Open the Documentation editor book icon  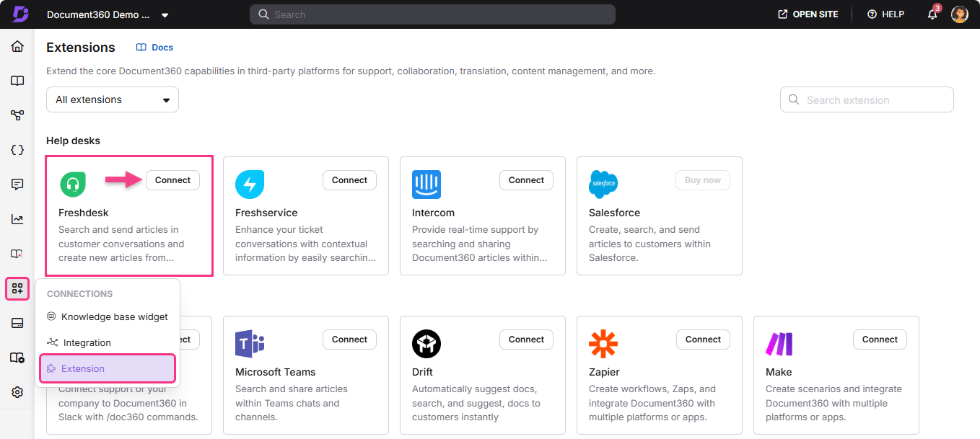pos(17,81)
